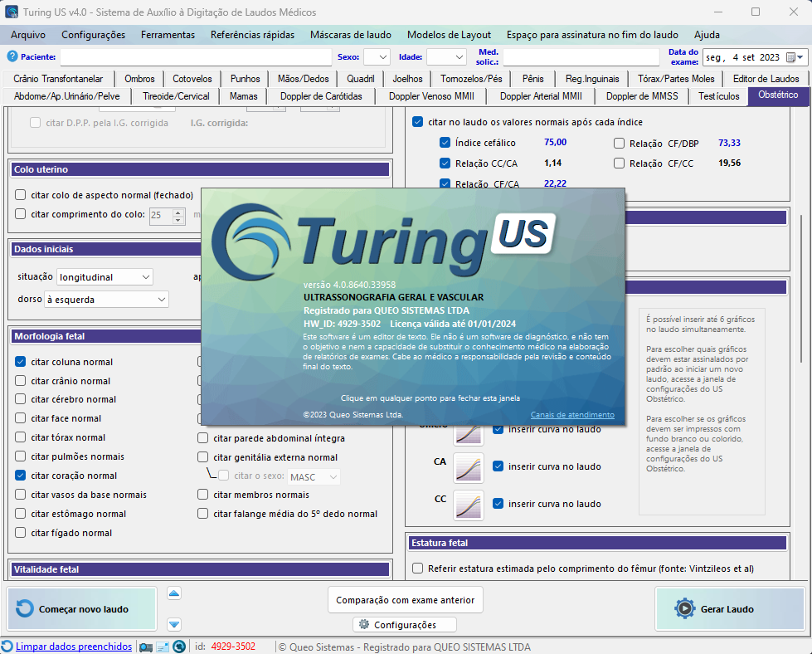
Task: Open the situação dropdown showing longitudinal
Action: click(105, 277)
